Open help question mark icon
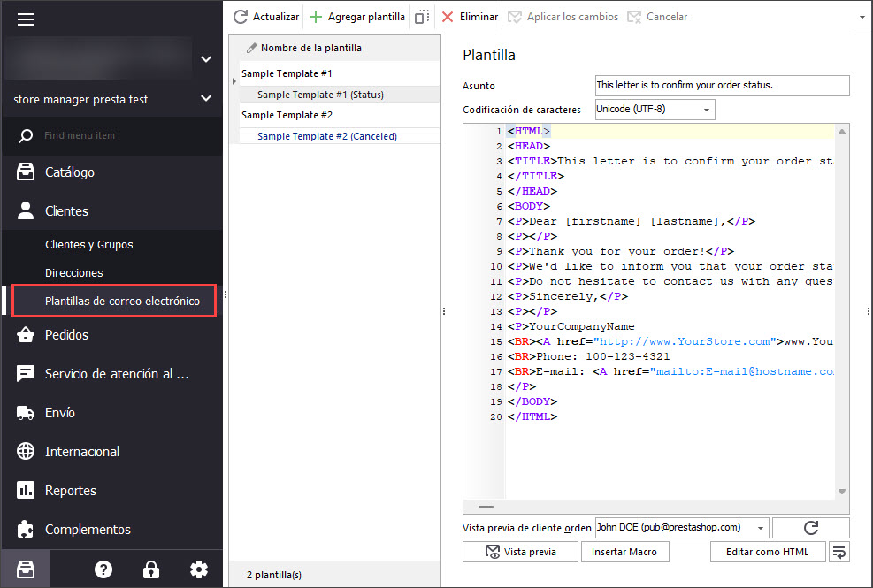 [x=103, y=569]
